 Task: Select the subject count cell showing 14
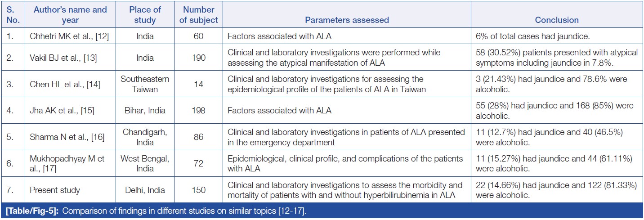199,84
